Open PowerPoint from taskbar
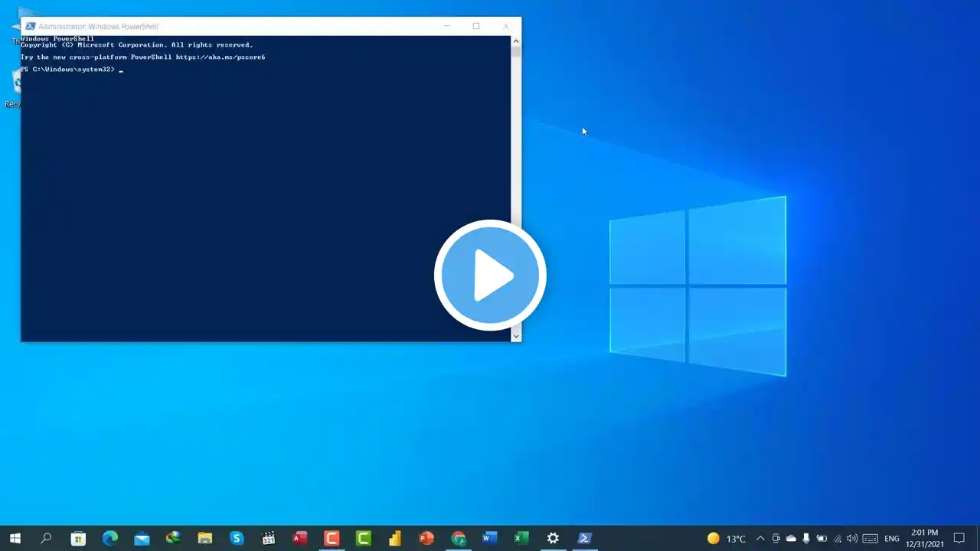 (x=426, y=538)
